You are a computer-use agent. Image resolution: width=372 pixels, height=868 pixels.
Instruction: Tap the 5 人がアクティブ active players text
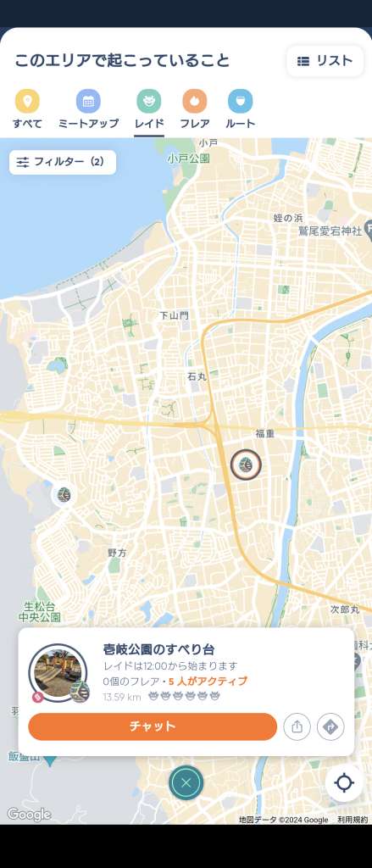pyautogui.click(x=208, y=682)
